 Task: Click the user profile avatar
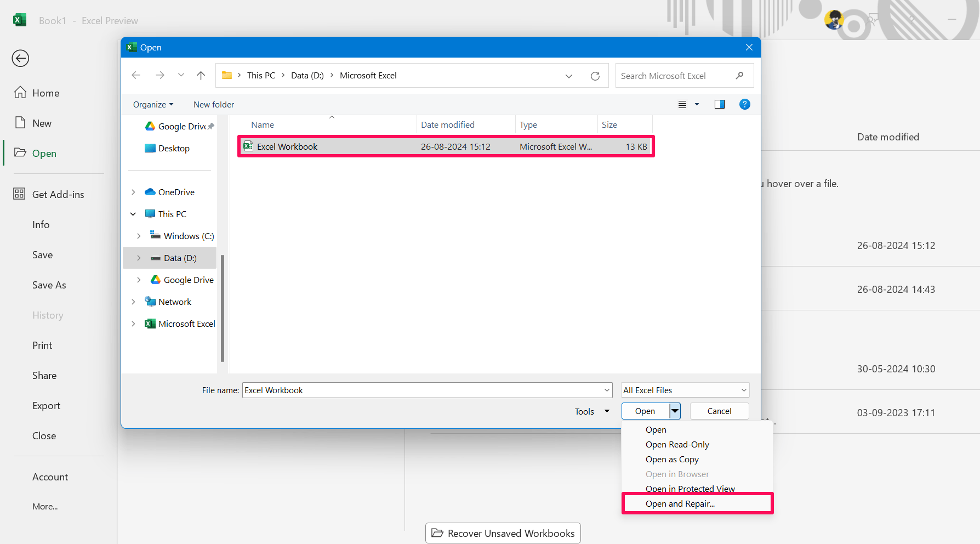coord(834,20)
